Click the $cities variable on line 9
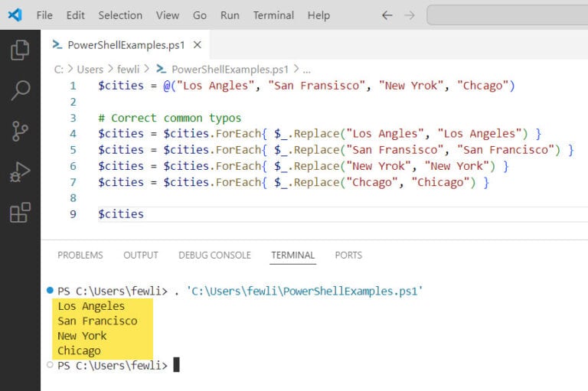 pos(121,214)
